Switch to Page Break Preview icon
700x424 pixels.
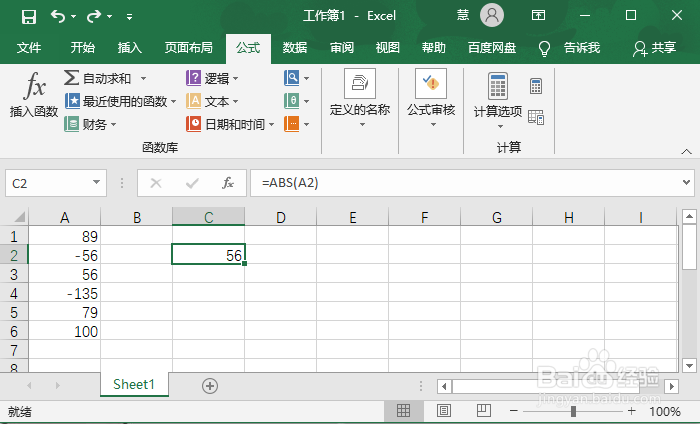[483, 410]
